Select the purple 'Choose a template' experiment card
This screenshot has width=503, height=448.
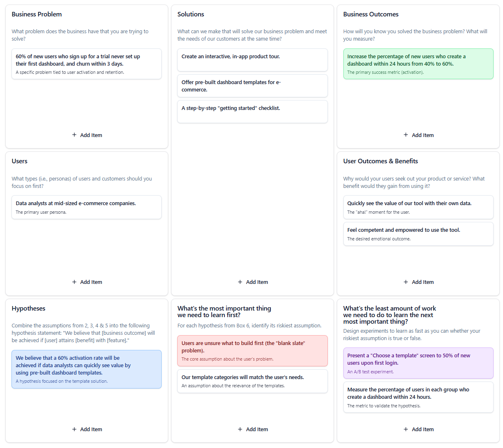[x=418, y=363]
